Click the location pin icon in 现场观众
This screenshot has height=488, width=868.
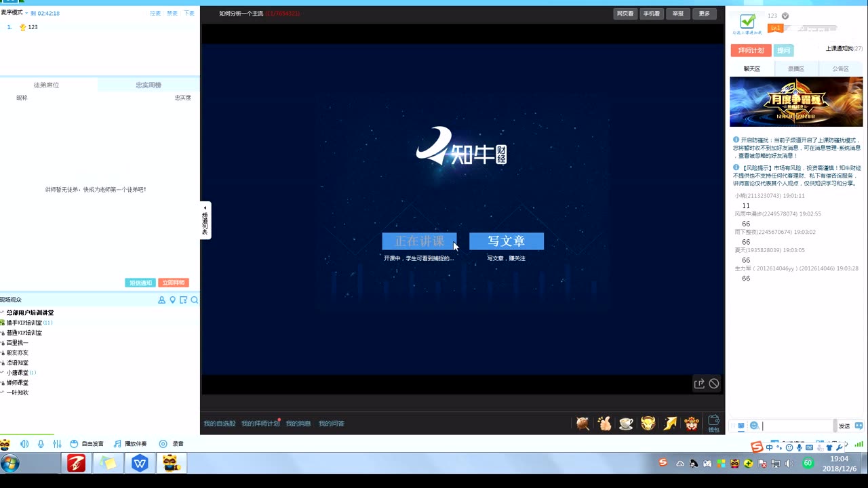172,300
